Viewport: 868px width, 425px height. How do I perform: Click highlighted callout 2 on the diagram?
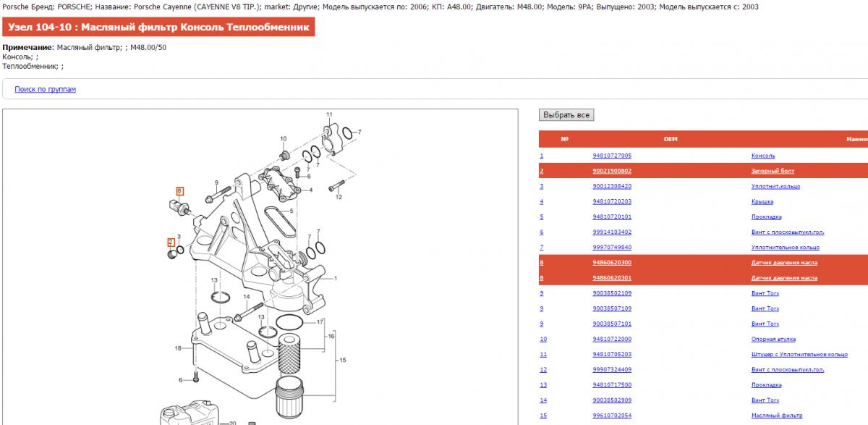click(x=171, y=243)
